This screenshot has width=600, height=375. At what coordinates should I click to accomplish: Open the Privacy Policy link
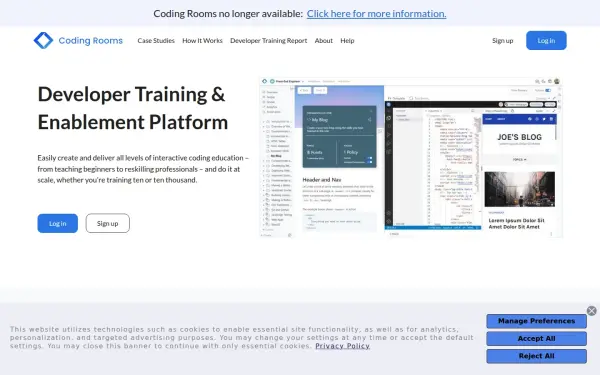342,346
